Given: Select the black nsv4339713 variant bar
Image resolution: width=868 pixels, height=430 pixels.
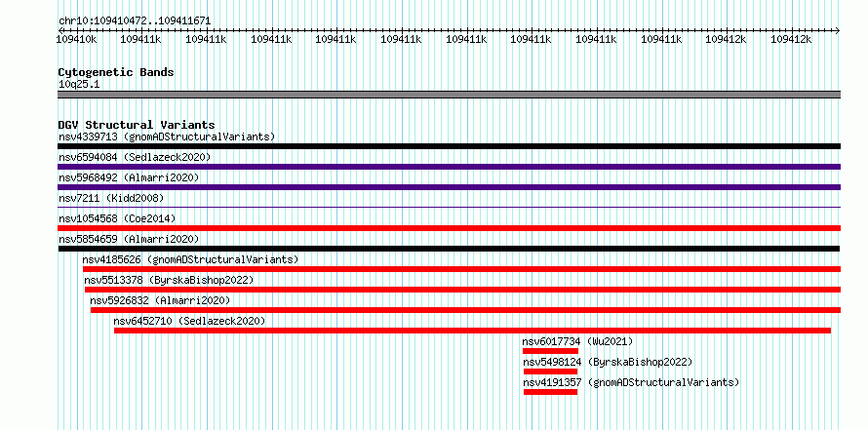Looking at the screenshot, I should point(449,146).
